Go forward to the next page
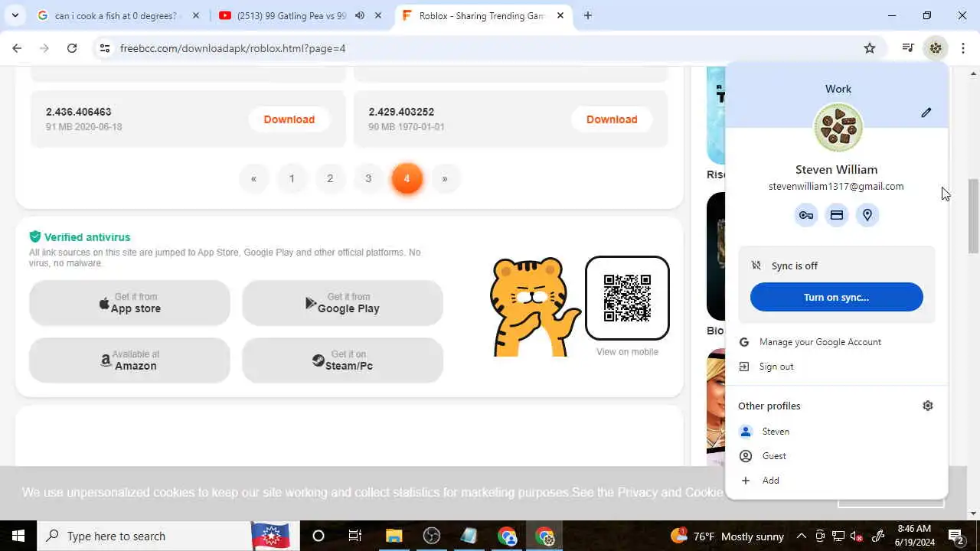The width and height of the screenshot is (980, 551). pyautogui.click(x=44, y=48)
